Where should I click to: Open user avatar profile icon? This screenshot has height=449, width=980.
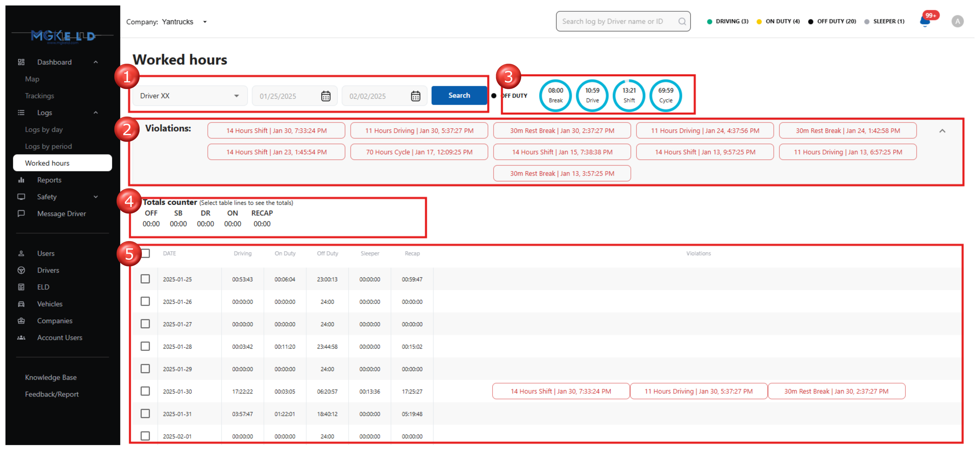[x=958, y=21]
